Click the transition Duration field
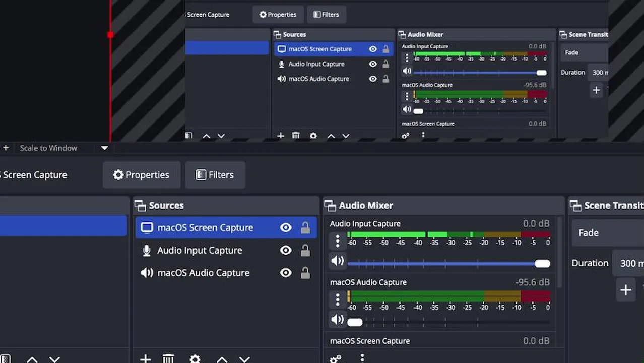 pos(628,263)
